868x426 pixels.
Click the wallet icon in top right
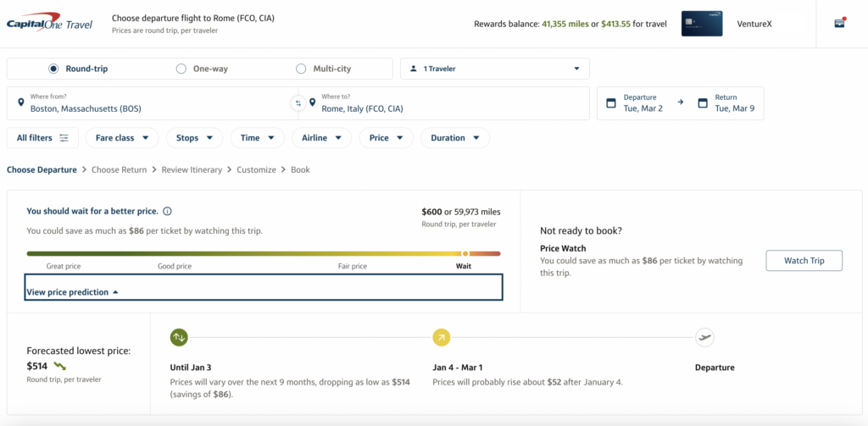click(839, 23)
